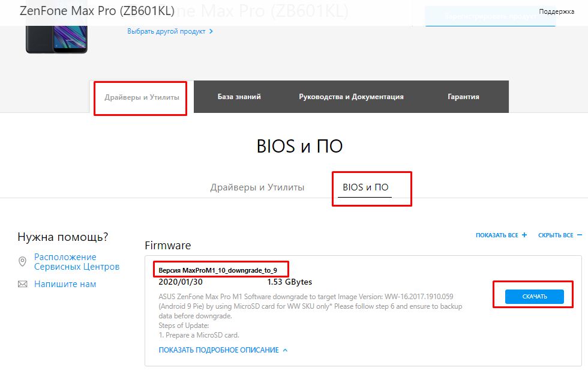The width and height of the screenshot is (588, 373).
Task: Select the underlined BIOS и ПО sub-tab
Action: point(365,187)
